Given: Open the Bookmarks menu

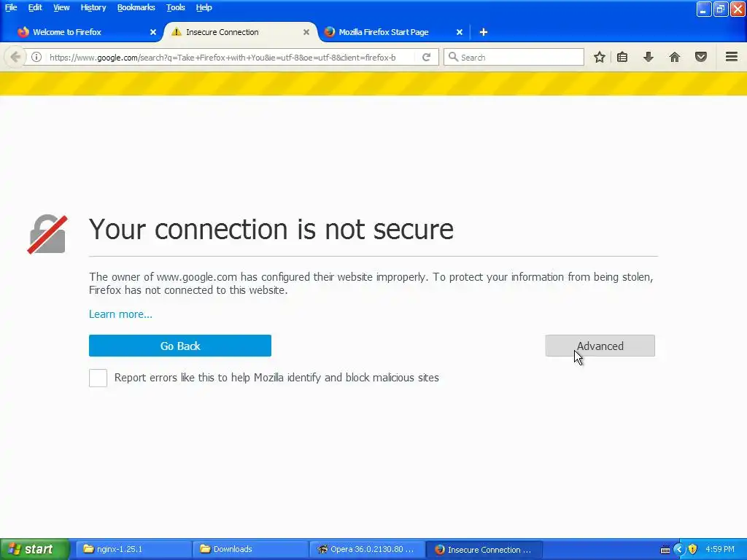Looking at the screenshot, I should click(x=136, y=7).
